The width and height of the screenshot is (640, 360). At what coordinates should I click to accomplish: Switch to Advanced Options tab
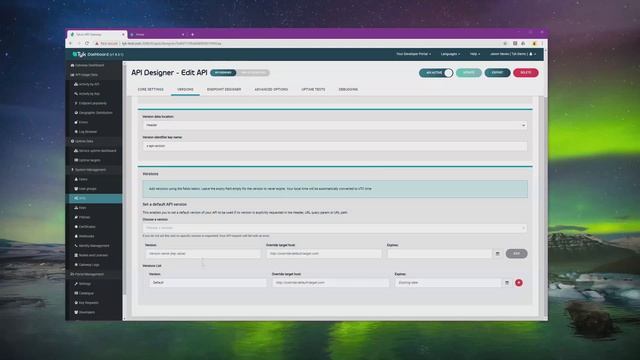pos(271,89)
